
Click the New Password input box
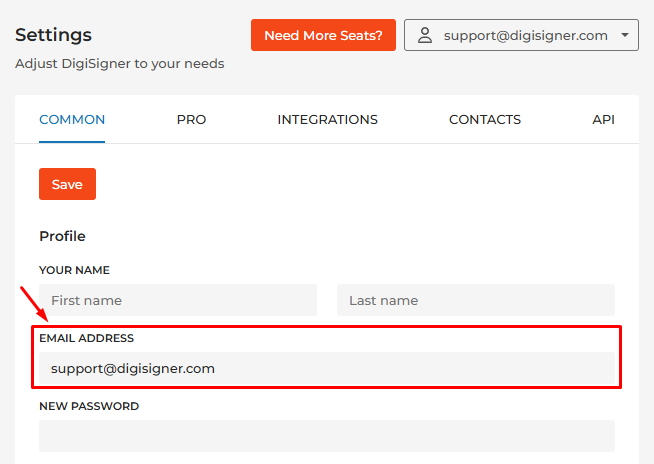[326, 436]
